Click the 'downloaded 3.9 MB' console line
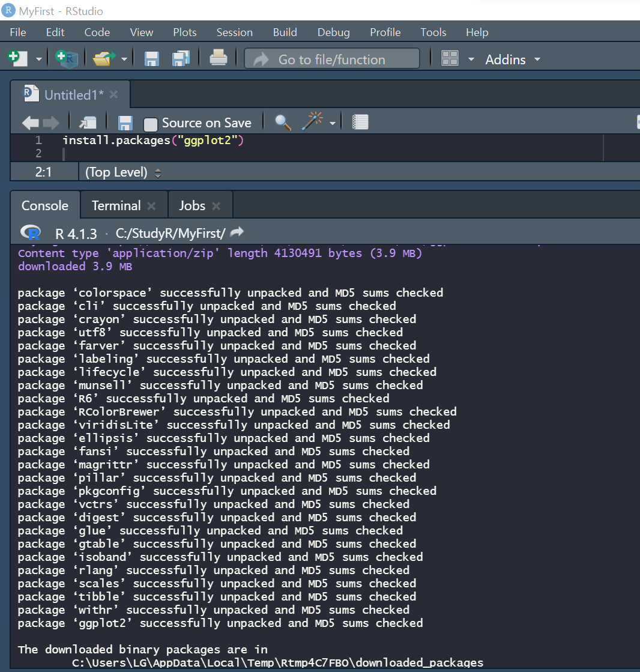The image size is (640, 672). pyautogui.click(x=75, y=267)
